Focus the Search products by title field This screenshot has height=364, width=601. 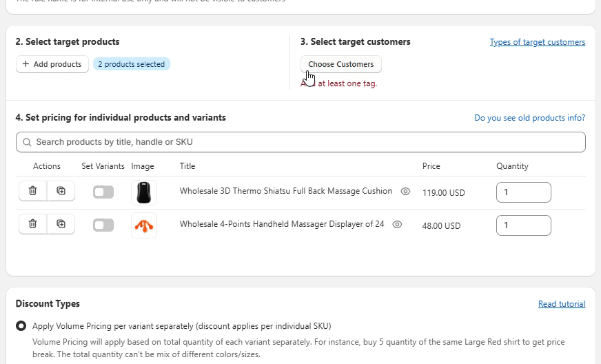(301, 142)
